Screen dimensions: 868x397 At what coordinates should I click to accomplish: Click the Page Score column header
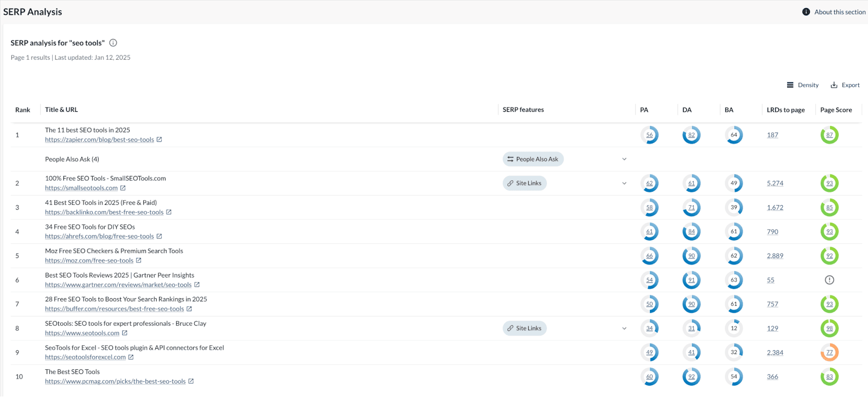click(x=836, y=110)
